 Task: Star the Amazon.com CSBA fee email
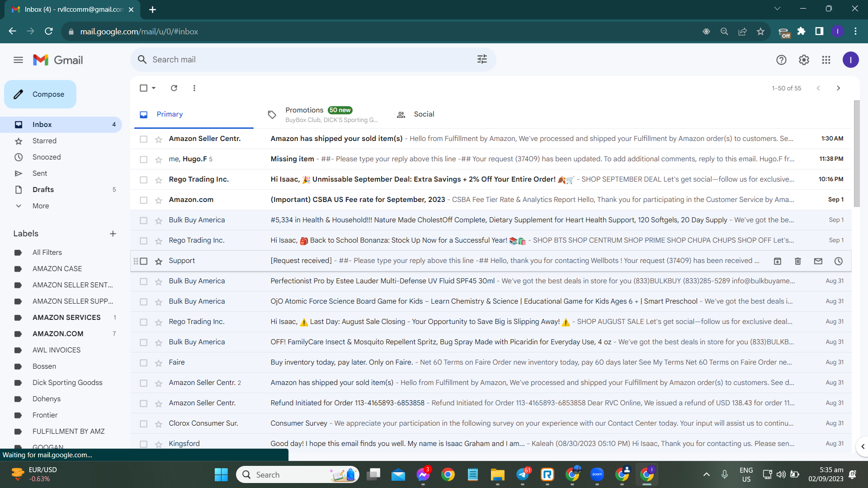click(x=159, y=200)
